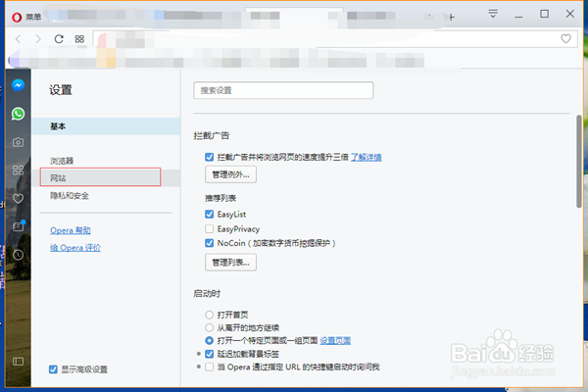Open the Opera 帮助 link
Viewport: 588px width, 392px height.
71,230
